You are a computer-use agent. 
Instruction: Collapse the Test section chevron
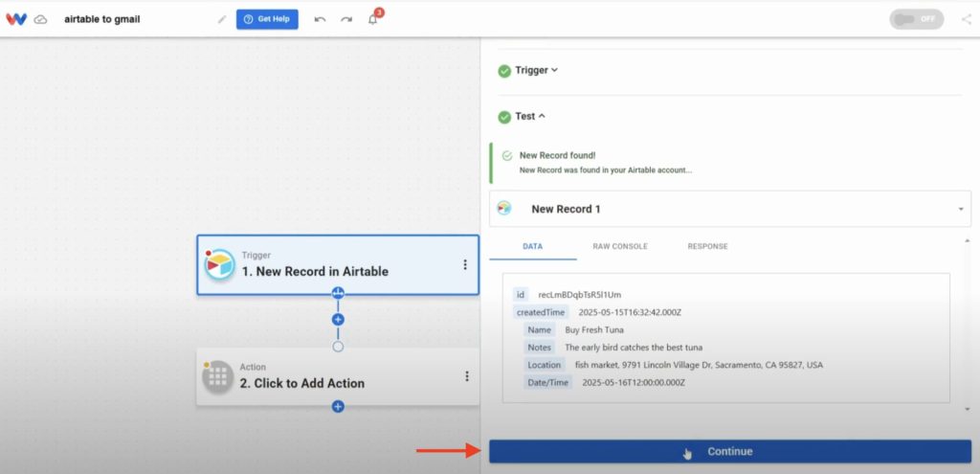542,116
